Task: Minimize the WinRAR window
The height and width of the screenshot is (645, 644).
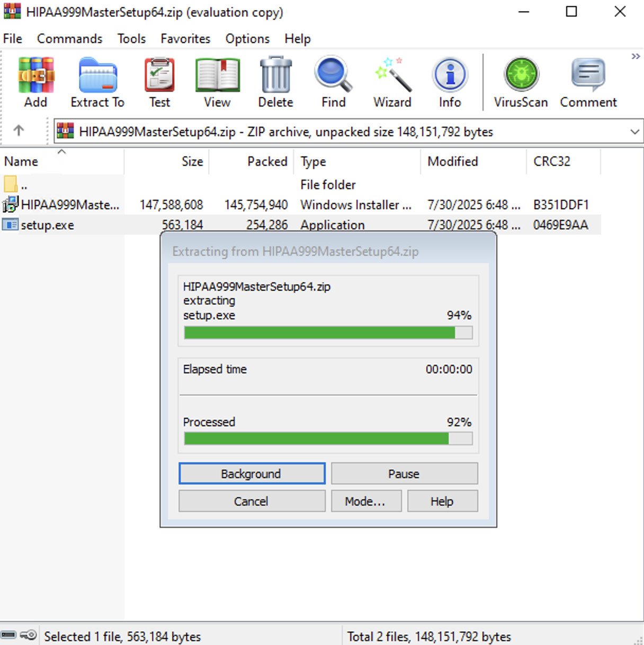Action: click(524, 12)
